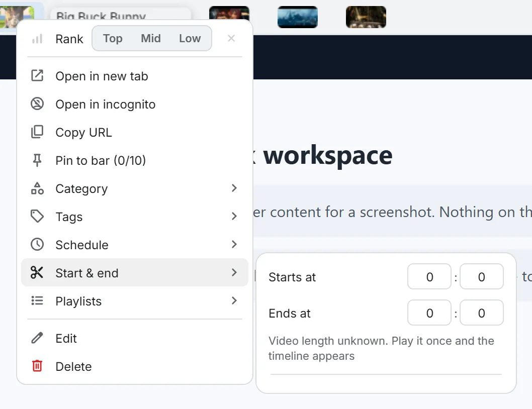Open the Tags menu entry
This screenshot has height=409, width=532.
point(135,217)
